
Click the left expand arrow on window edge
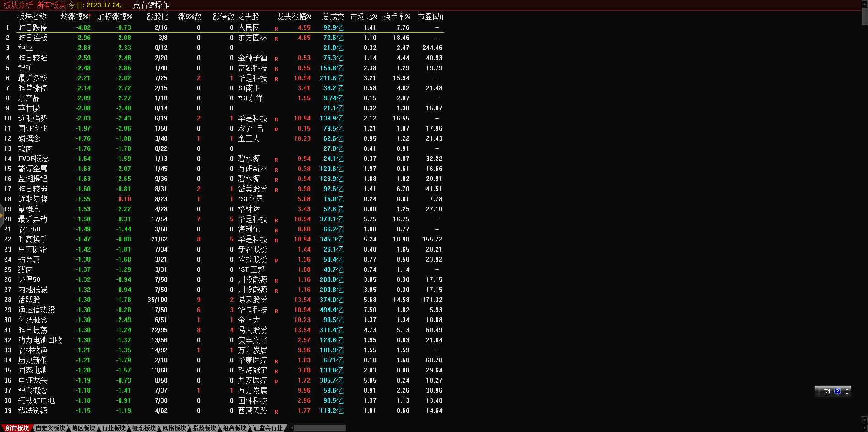click(x=2, y=215)
